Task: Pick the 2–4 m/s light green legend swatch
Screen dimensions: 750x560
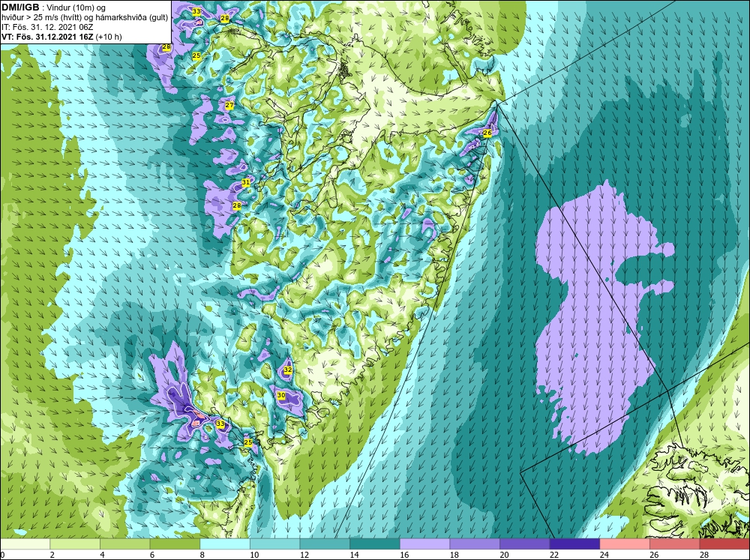Action: pos(74,544)
